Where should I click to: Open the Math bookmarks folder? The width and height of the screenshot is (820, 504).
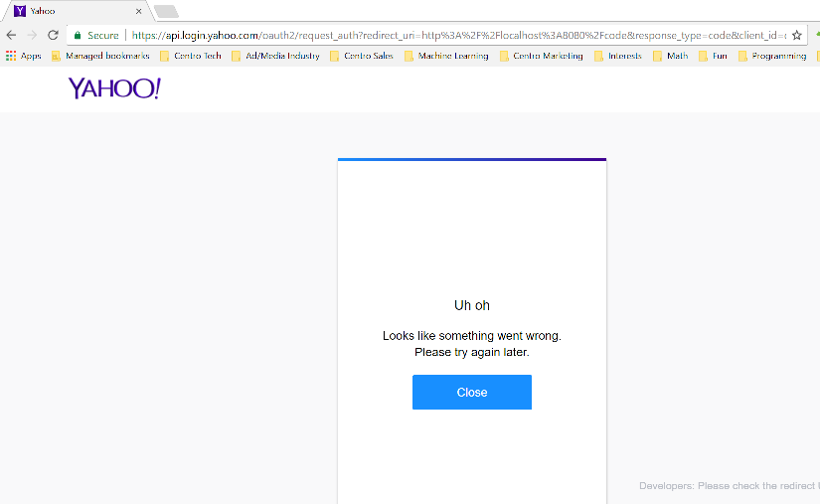pyautogui.click(x=671, y=56)
